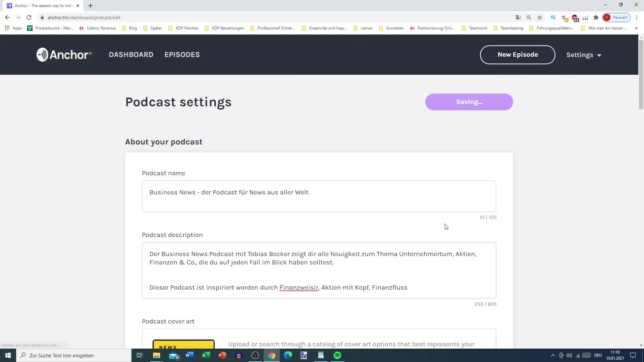Open the KDP Nischen bookmark folder
Image resolution: width=644 pixels, height=362 pixels.
183,28
